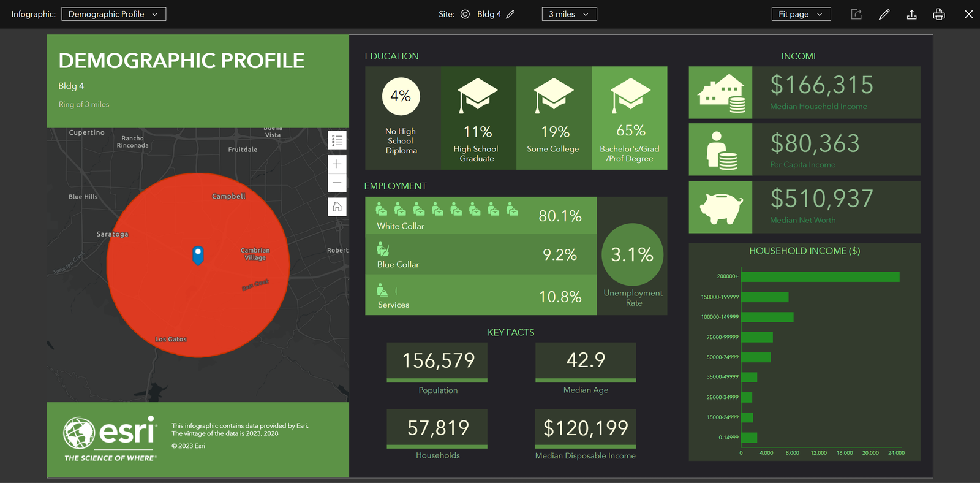
Task: Print the infographic with the printer icon
Action: (x=938, y=14)
